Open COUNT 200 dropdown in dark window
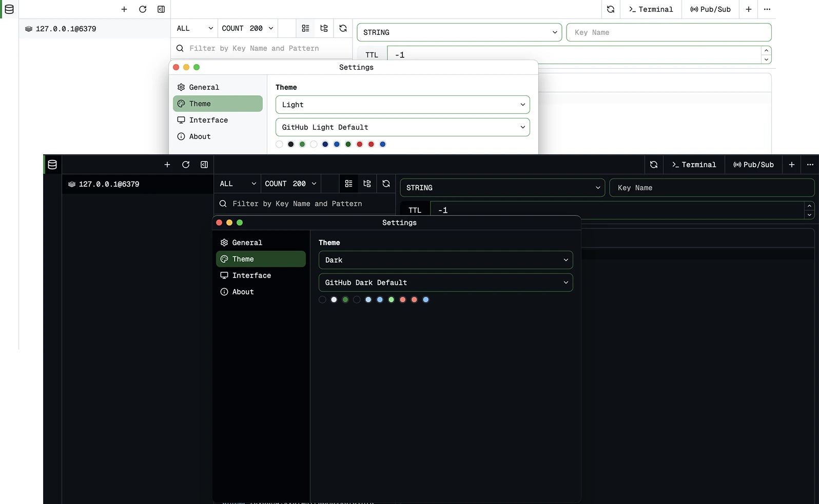819x504 pixels. pos(291,184)
